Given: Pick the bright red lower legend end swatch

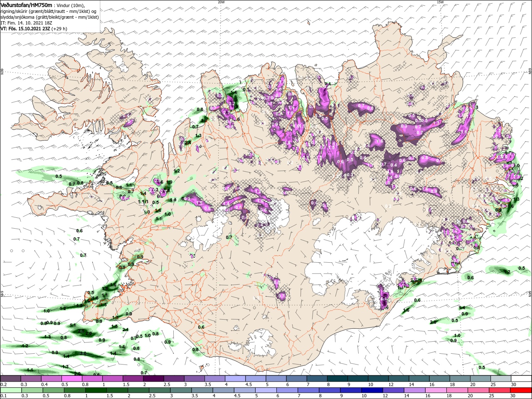Looking at the screenshot, I should point(521,390).
